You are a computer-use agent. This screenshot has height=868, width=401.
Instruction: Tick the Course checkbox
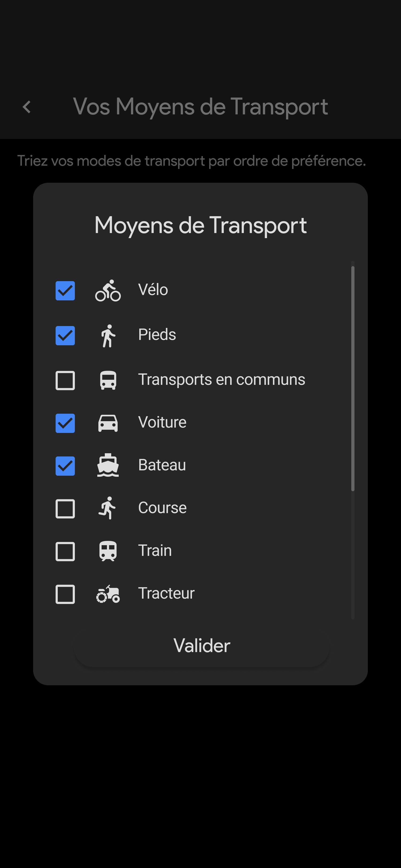pos(65,509)
